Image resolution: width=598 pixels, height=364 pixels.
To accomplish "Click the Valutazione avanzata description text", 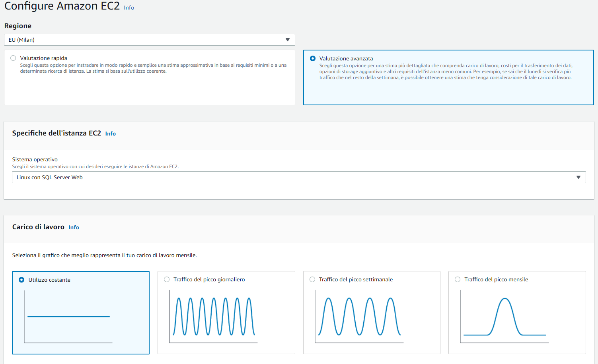I will [x=446, y=72].
